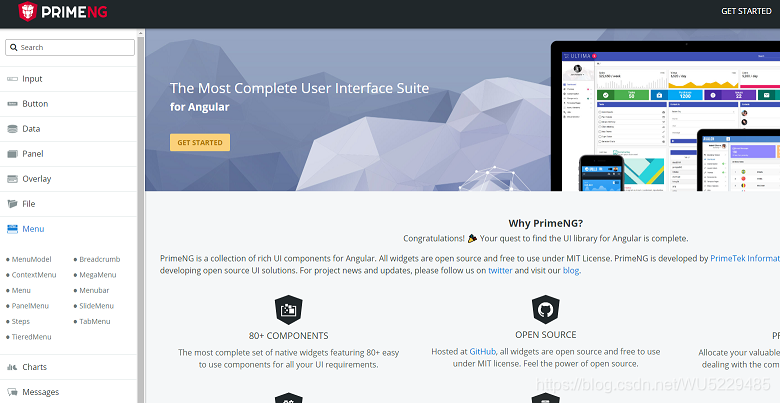This screenshot has height=403, width=780.
Task: Click the Charts bar icon
Action: click(12, 367)
